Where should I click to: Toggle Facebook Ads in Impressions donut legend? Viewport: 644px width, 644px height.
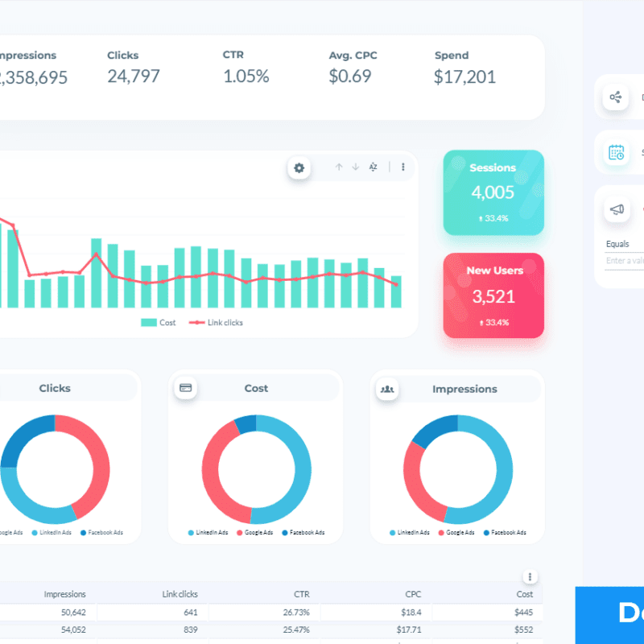[505, 533]
